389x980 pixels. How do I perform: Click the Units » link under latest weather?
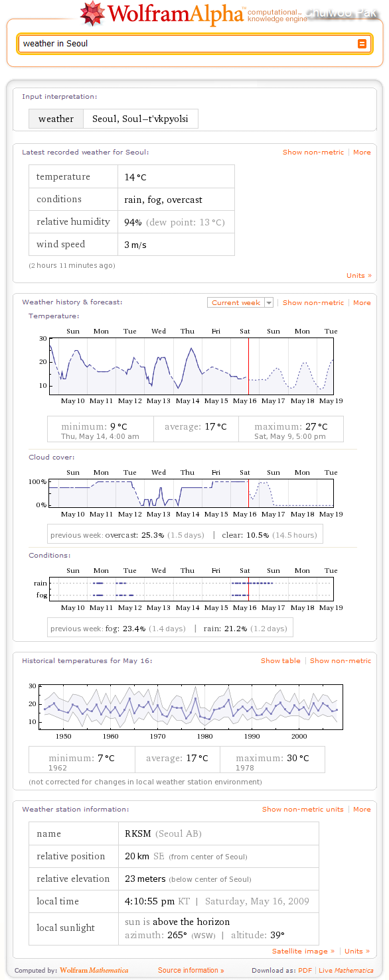pyautogui.click(x=359, y=276)
